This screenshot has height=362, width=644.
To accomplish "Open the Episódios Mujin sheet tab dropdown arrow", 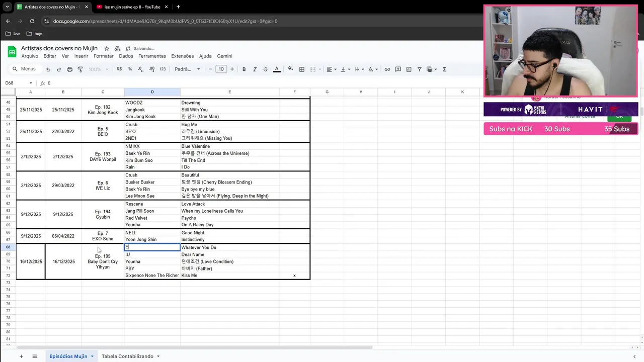I will 92,356.
